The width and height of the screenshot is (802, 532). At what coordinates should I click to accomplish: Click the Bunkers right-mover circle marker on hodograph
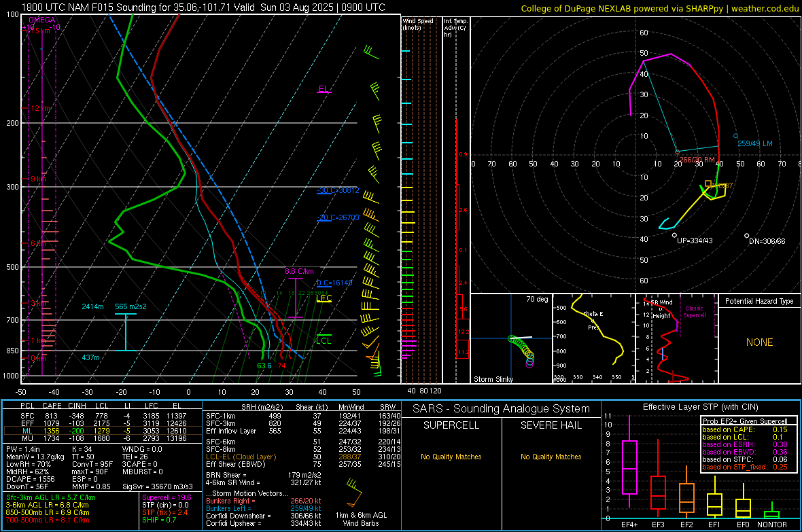pos(677,152)
